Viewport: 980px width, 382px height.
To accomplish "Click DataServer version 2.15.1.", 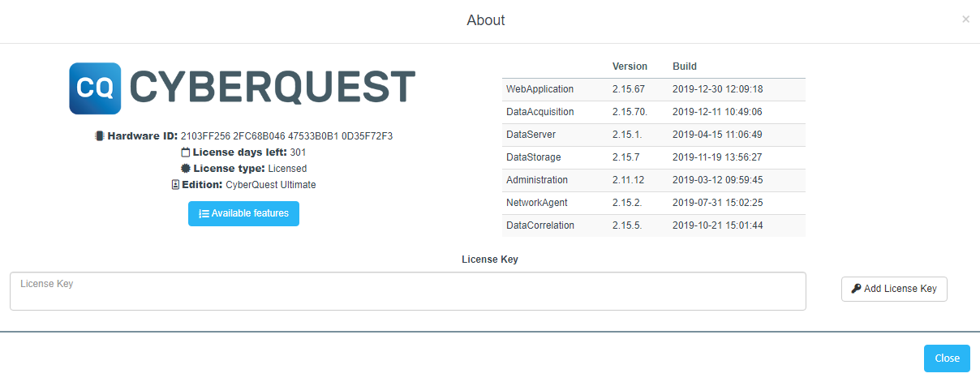I will pyautogui.click(x=627, y=135).
